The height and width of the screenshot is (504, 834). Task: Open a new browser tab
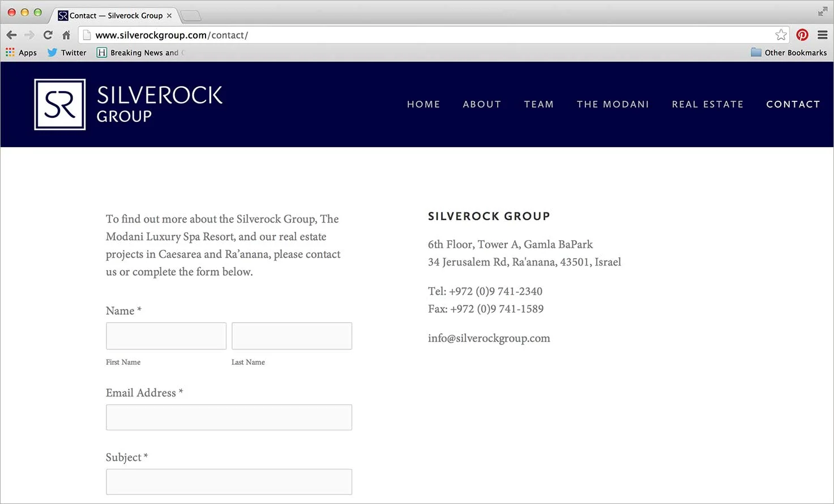[x=190, y=16]
